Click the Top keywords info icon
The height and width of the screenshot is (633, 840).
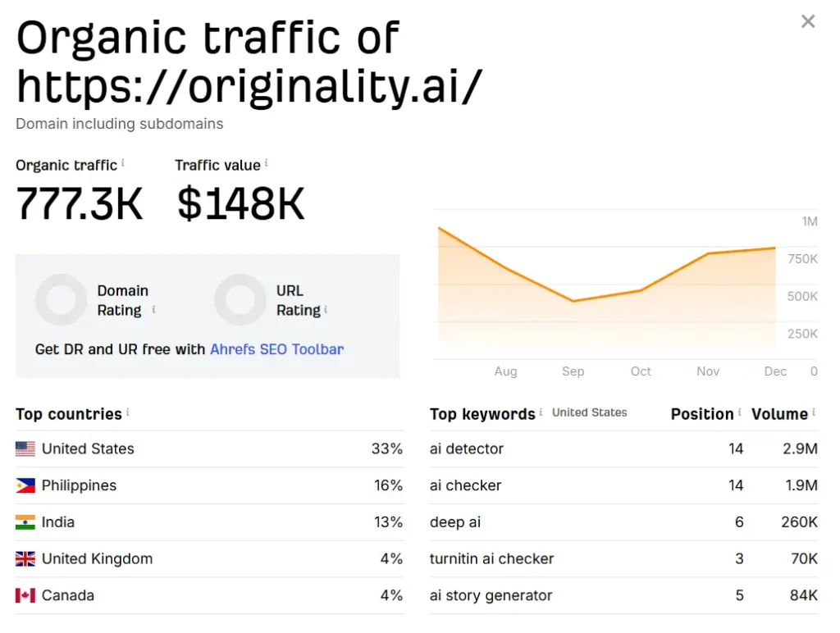(x=541, y=412)
